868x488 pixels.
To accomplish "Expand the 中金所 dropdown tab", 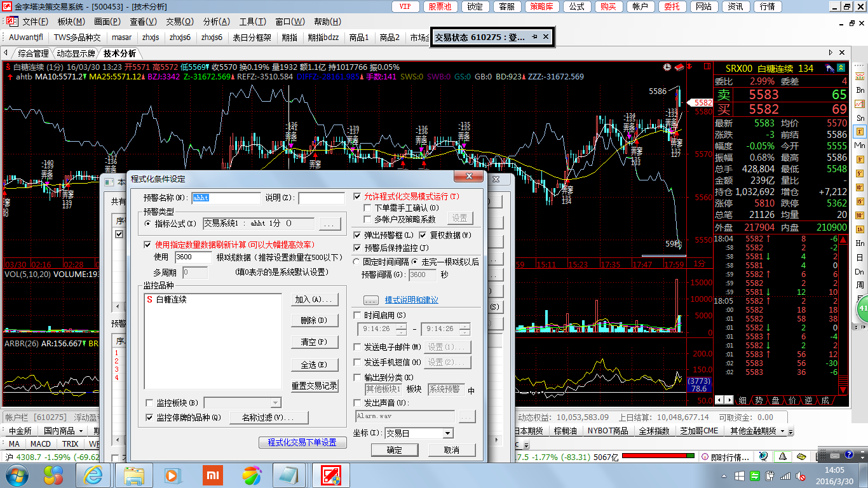I will (x=20, y=431).
